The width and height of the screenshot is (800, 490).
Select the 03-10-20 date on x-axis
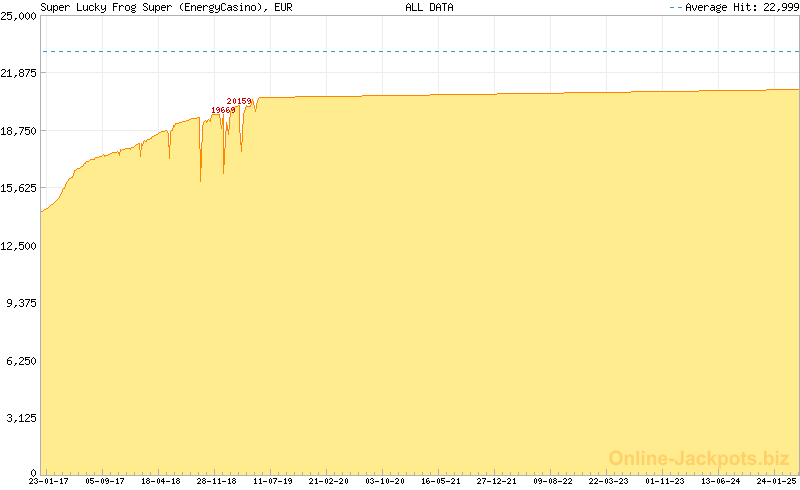(x=385, y=481)
